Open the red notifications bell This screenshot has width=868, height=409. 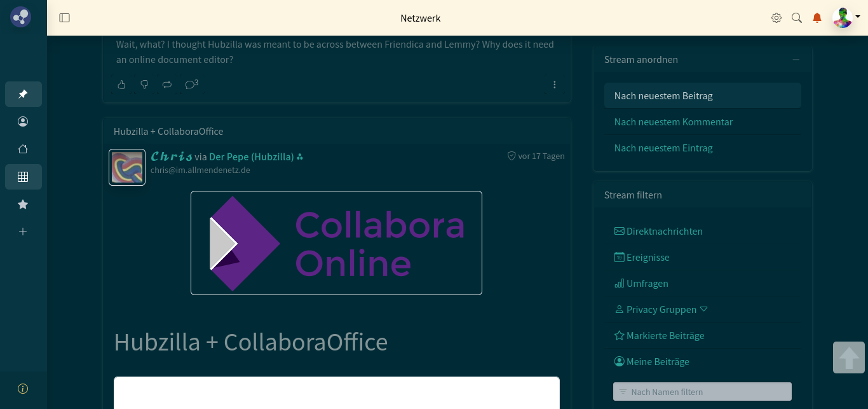coord(817,18)
